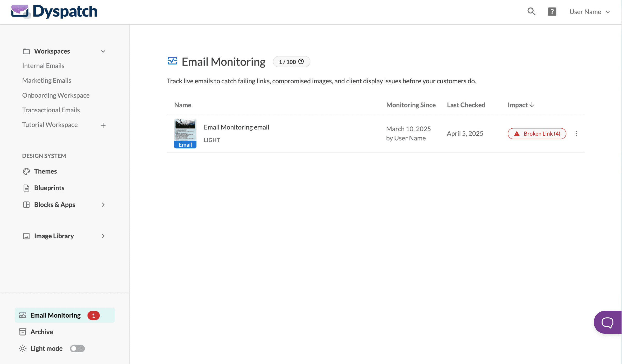The height and width of the screenshot is (364, 622).
Task: Expand the Blocks & Apps section
Action: click(103, 205)
